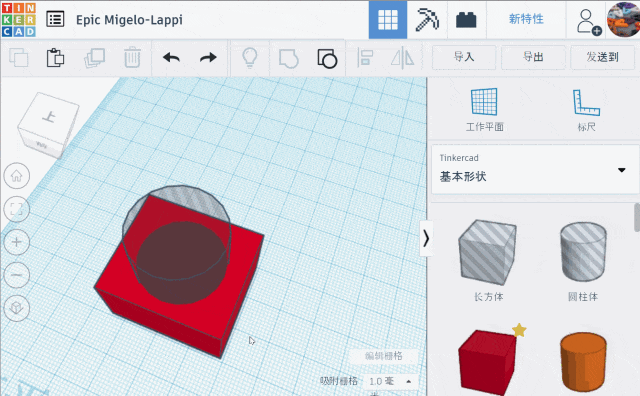
Task: Switch to orthographic view cube icon
Action: pyautogui.click(x=17, y=308)
